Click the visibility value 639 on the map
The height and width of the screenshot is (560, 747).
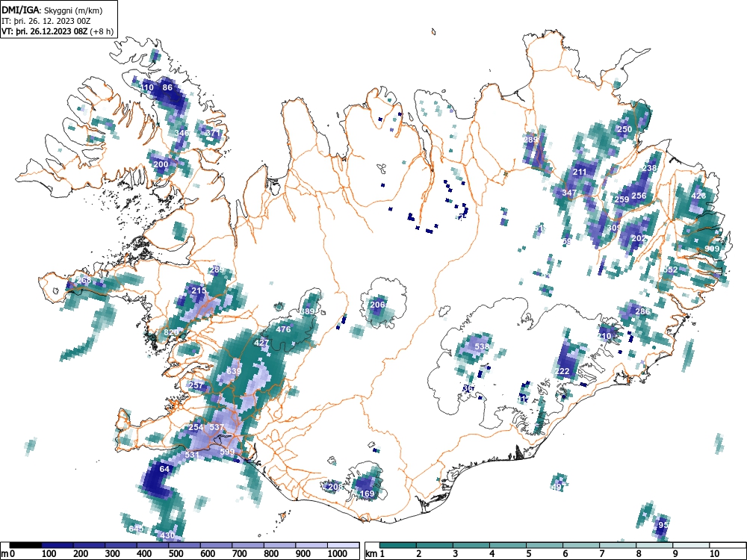click(233, 371)
